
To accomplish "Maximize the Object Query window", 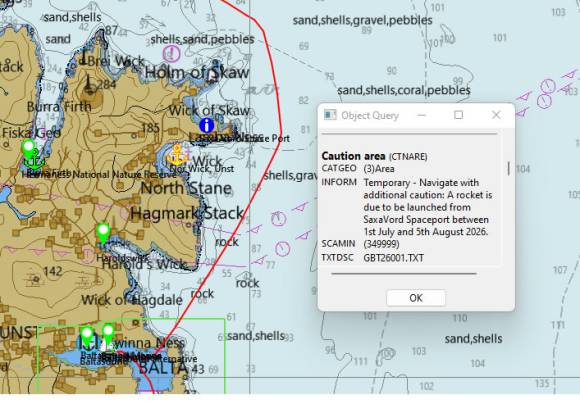I will (x=458, y=115).
